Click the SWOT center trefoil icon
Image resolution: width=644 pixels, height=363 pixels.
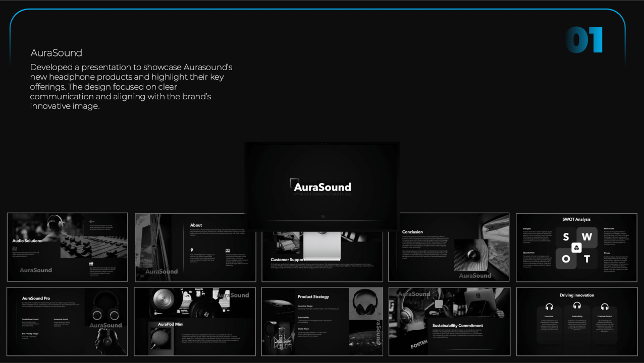click(x=576, y=248)
